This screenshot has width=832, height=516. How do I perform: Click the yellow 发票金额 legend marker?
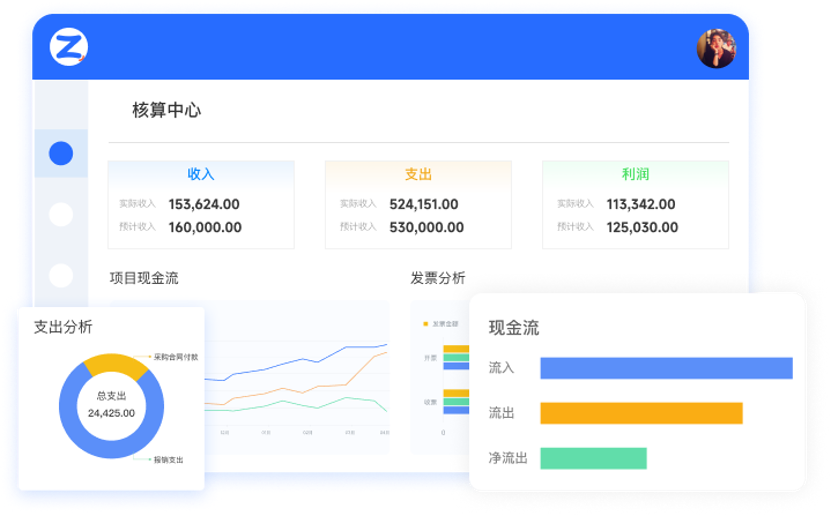point(426,324)
